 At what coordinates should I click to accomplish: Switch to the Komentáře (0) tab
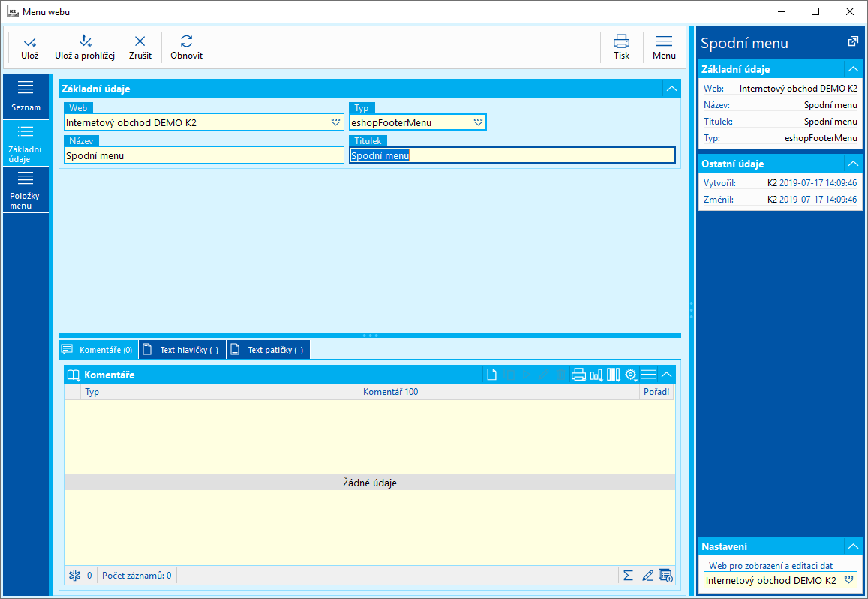[x=98, y=350]
